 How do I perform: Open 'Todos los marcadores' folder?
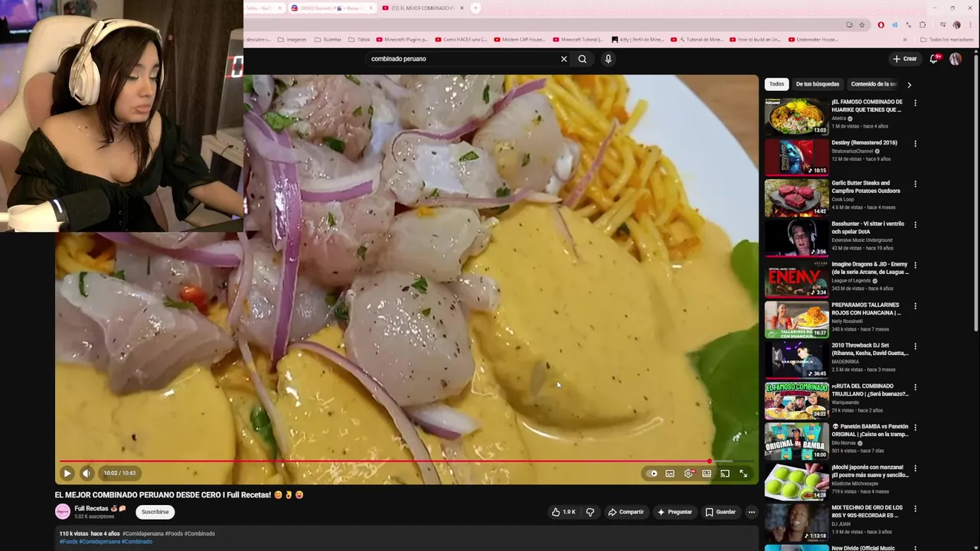[946, 40]
